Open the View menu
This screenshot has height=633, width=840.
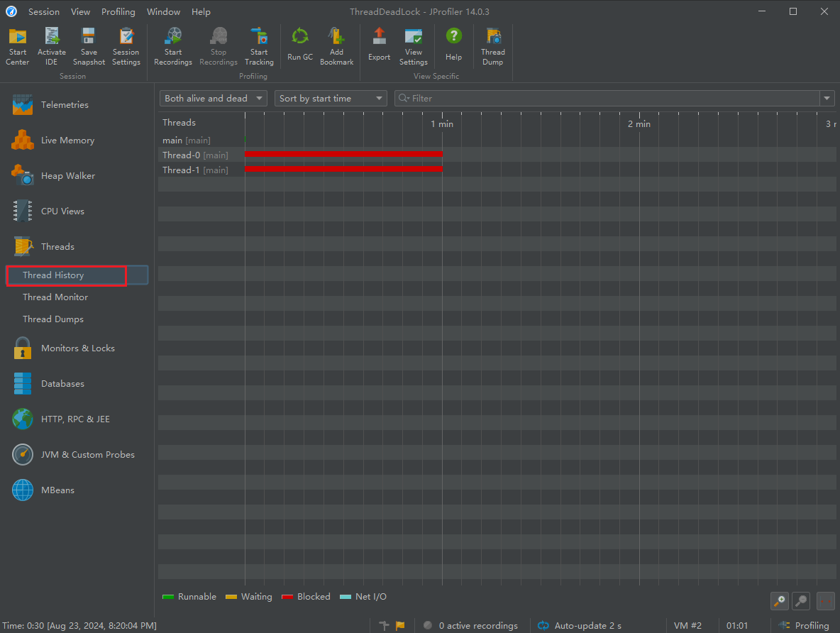pyautogui.click(x=80, y=12)
